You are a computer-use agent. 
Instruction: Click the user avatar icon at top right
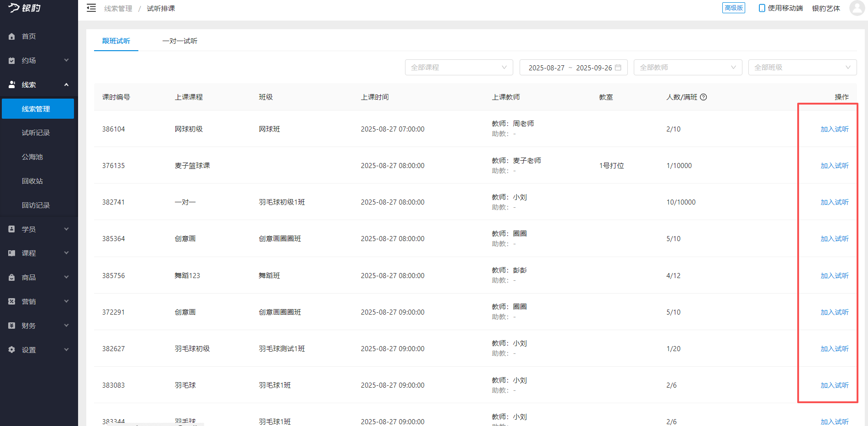coord(857,8)
